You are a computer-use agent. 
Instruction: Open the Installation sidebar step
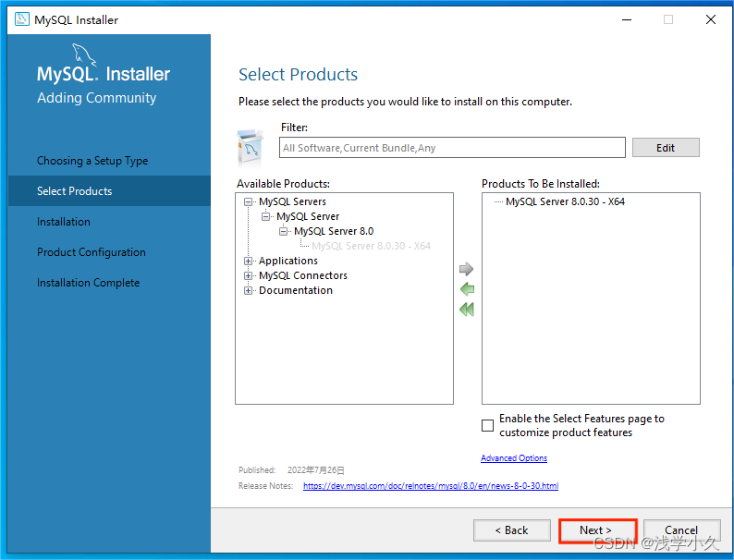click(64, 221)
